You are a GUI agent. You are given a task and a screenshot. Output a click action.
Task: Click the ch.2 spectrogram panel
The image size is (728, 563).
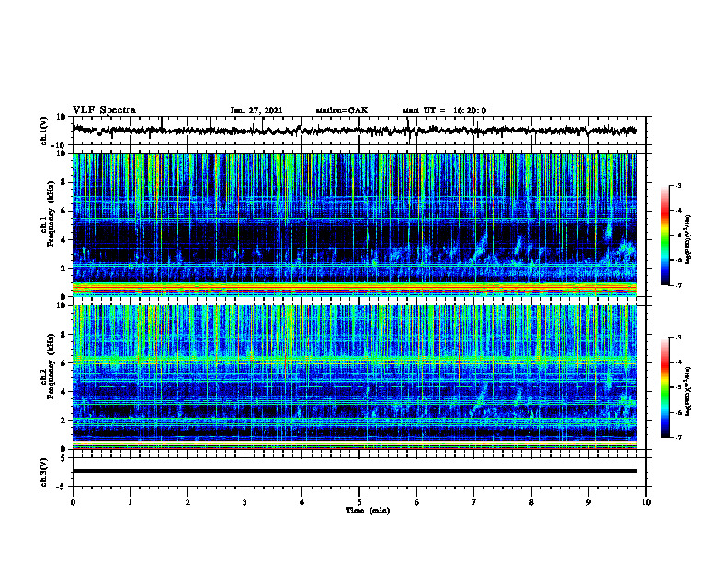click(x=354, y=377)
